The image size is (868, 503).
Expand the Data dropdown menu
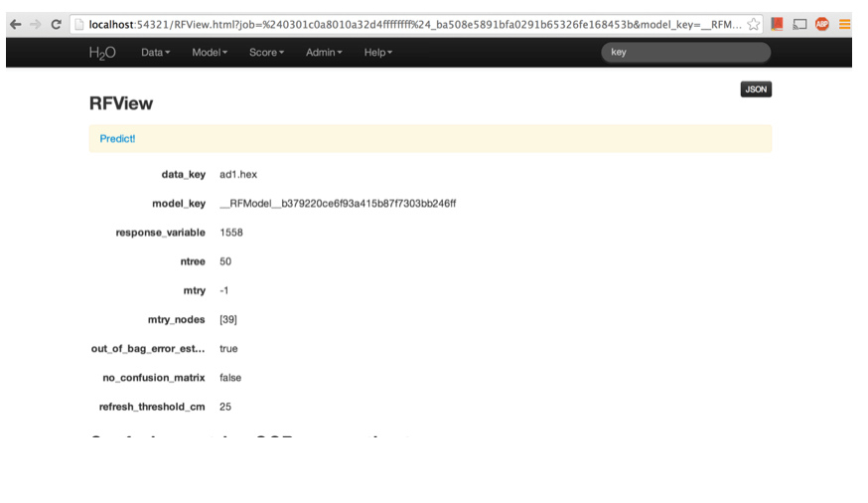[x=155, y=52]
